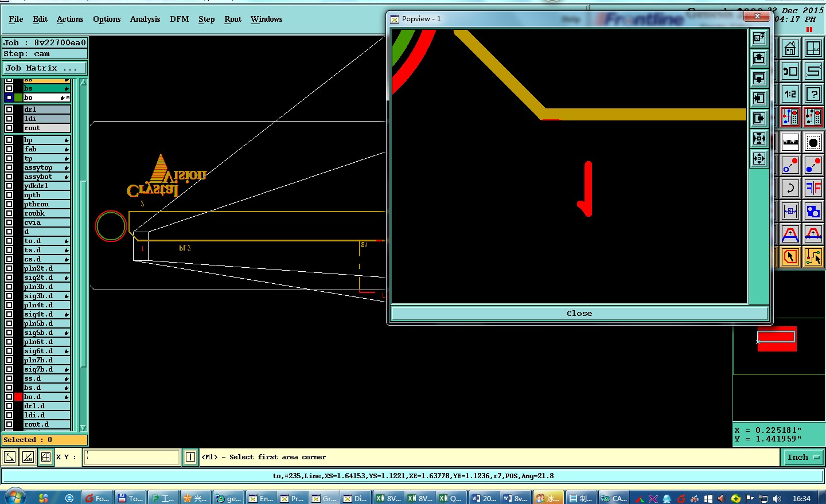Toggle the bo layer checkbox
The height and width of the screenshot is (504, 826).
click(9, 98)
